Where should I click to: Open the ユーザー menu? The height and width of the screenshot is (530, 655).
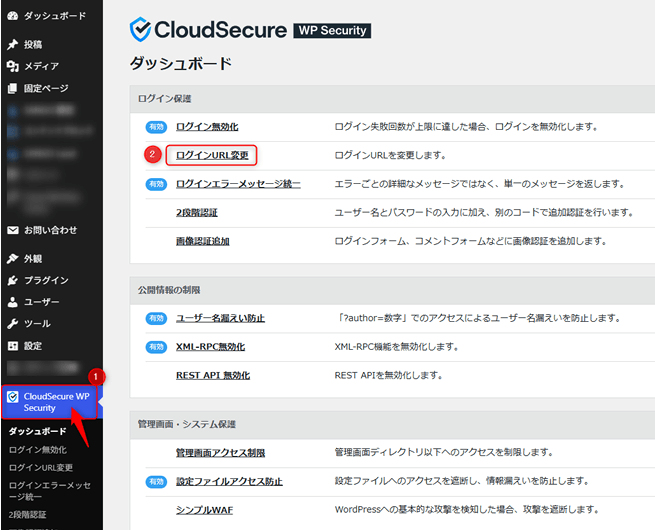pos(41,302)
